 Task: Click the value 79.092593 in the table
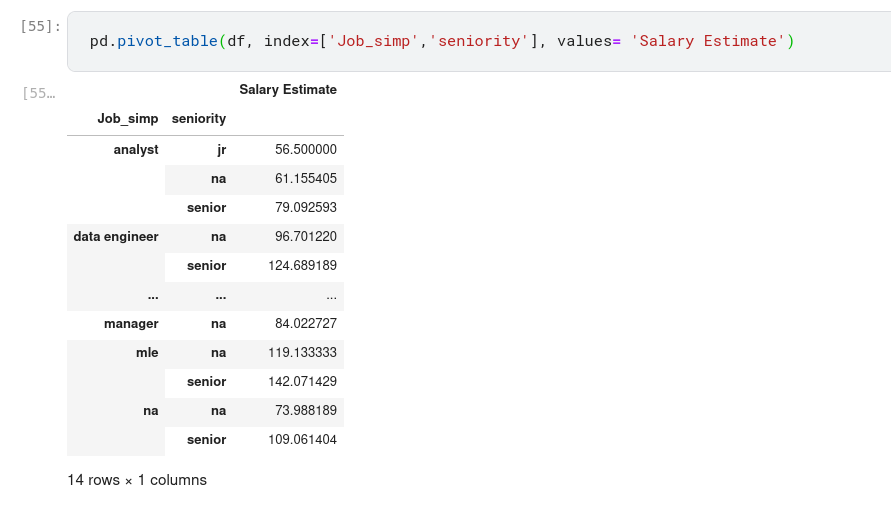[305, 208]
